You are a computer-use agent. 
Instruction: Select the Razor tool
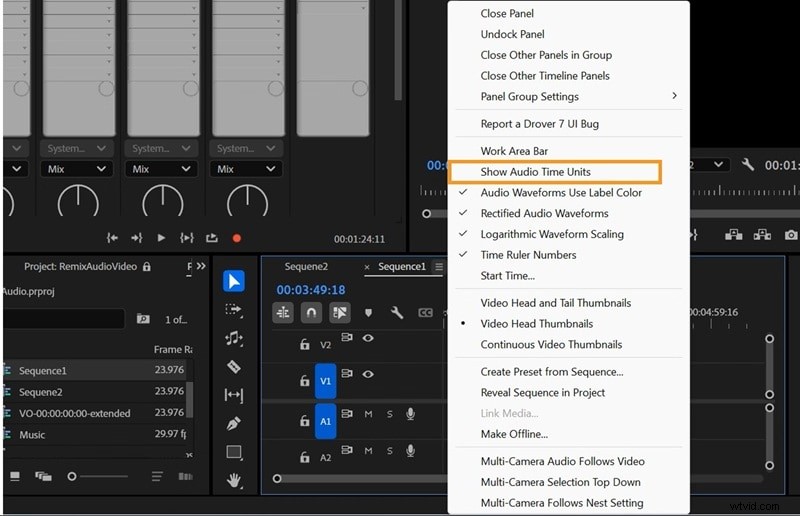(x=234, y=366)
